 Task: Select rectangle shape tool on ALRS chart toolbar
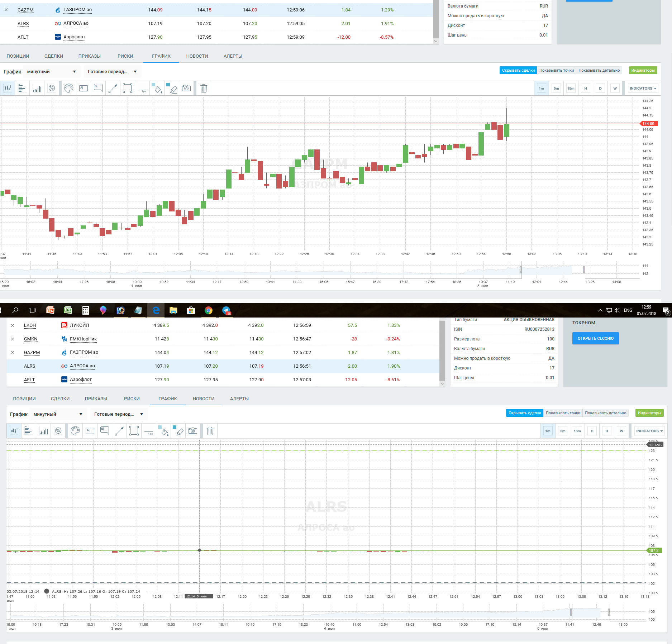(x=134, y=431)
